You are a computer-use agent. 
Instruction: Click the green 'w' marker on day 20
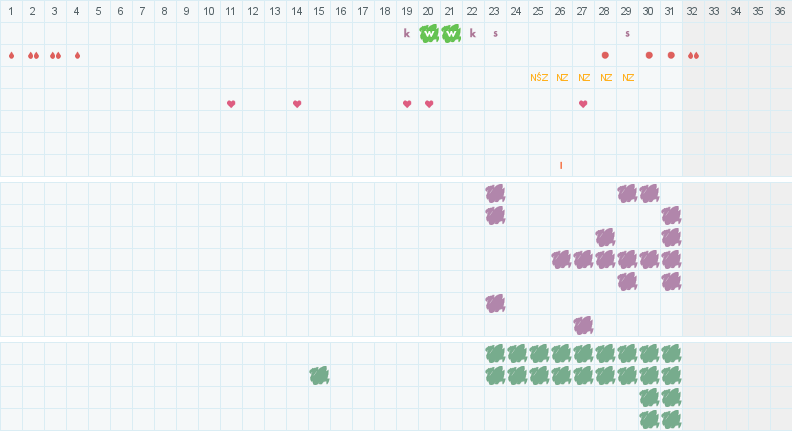coord(429,33)
